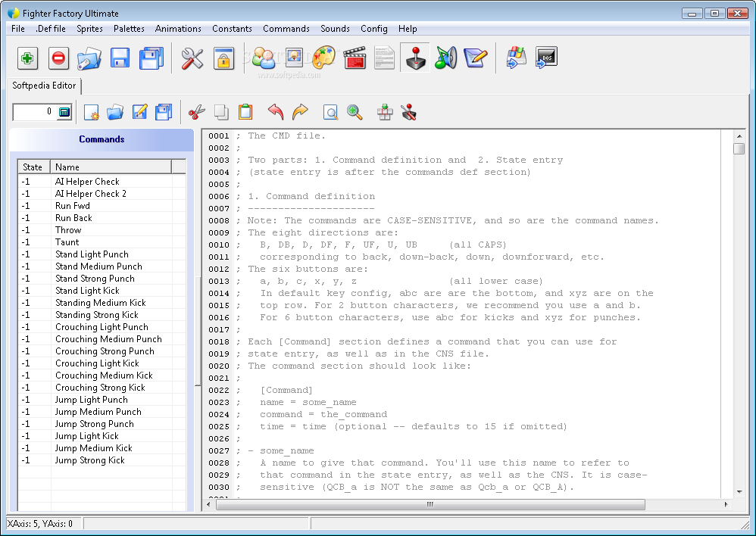Image resolution: width=756 pixels, height=536 pixels.
Task: Select the joystick commands icon
Action: pos(415,58)
